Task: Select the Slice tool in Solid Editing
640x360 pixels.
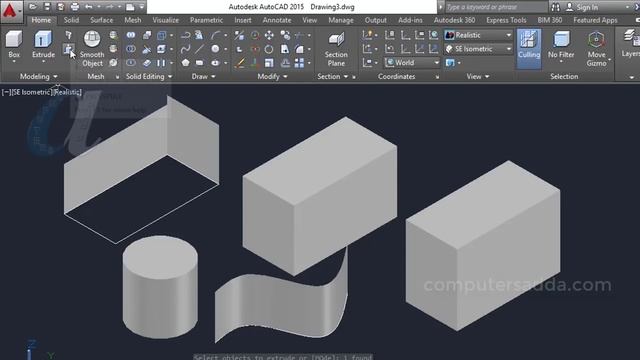Action: [x=147, y=49]
